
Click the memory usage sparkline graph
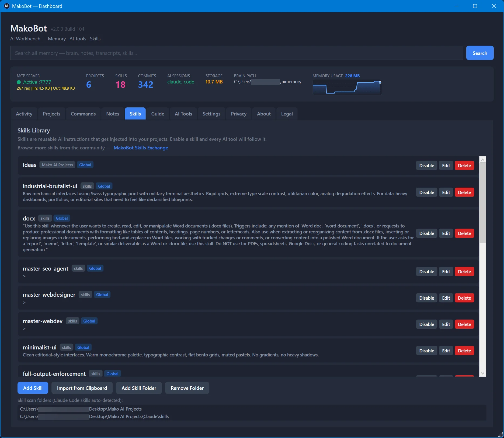(x=347, y=87)
